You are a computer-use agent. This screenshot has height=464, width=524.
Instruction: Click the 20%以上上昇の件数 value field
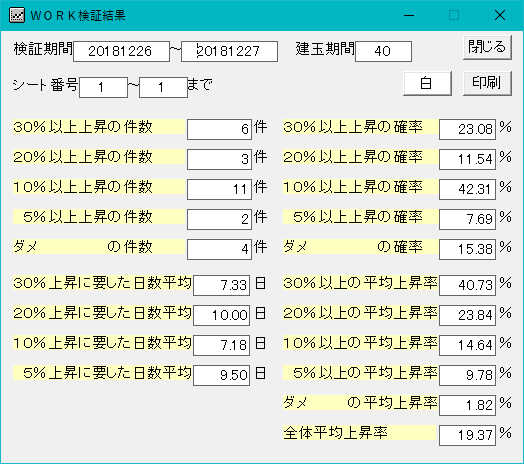219,159
